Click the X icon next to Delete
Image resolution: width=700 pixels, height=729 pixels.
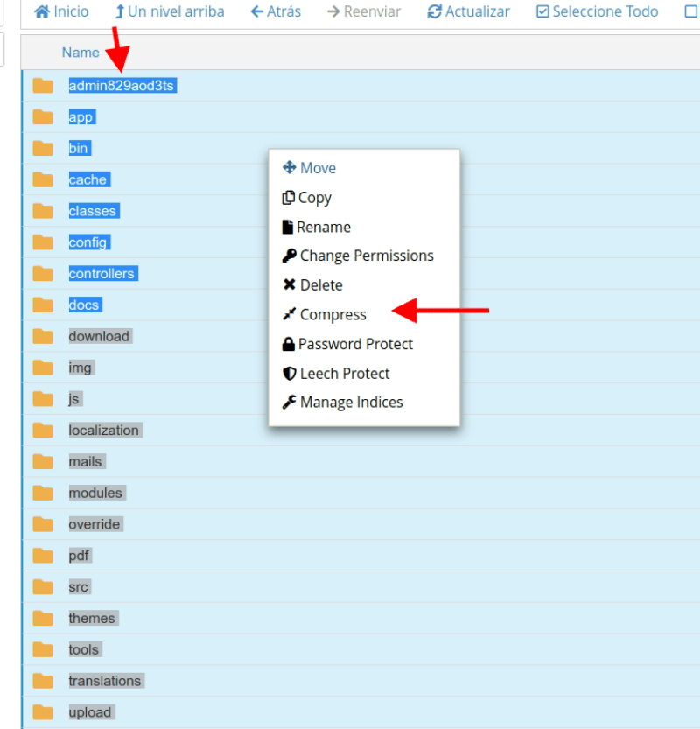[x=289, y=284]
